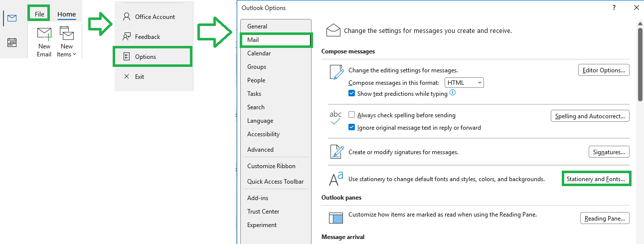Screen dimensions: 644x244
Task: Open the Mail view icon in sidebar
Action: click(12, 18)
